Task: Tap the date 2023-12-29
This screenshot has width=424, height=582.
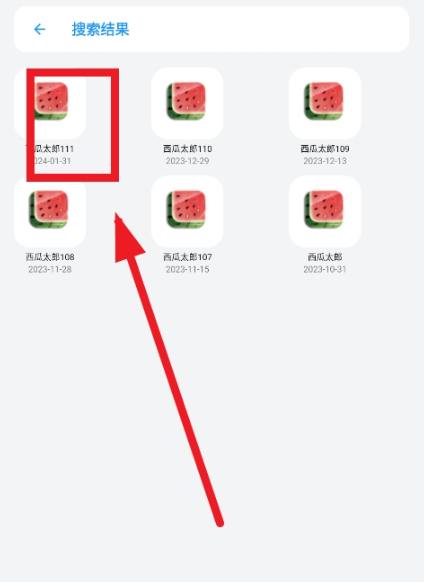Action: (x=187, y=161)
